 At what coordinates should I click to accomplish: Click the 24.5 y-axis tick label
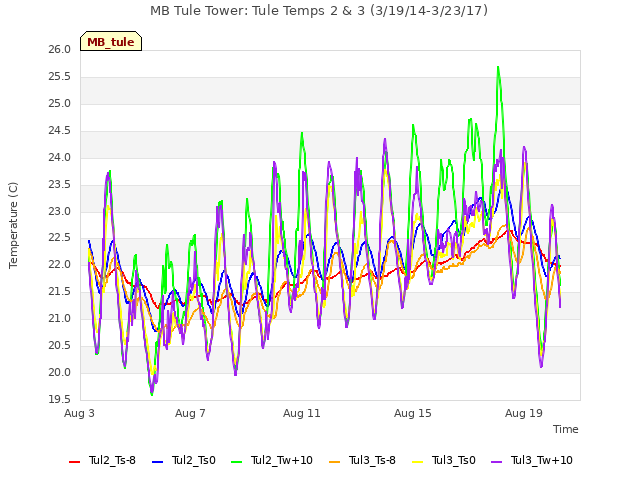point(60,130)
